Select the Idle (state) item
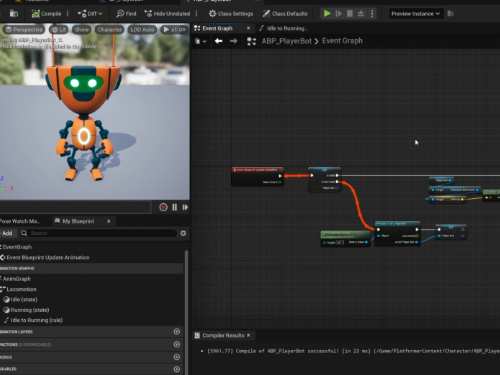The height and width of the screenshot is (375, 500). [23, 300]
